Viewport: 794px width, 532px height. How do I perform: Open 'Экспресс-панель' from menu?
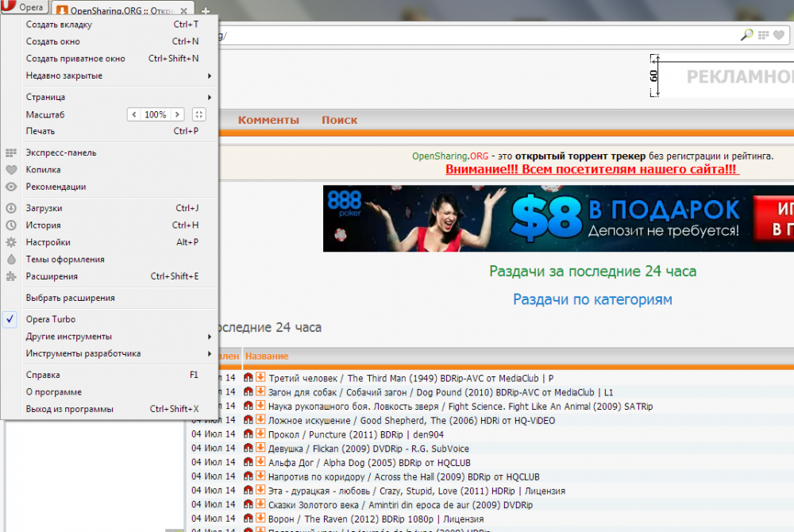click(x=110, y=153)
